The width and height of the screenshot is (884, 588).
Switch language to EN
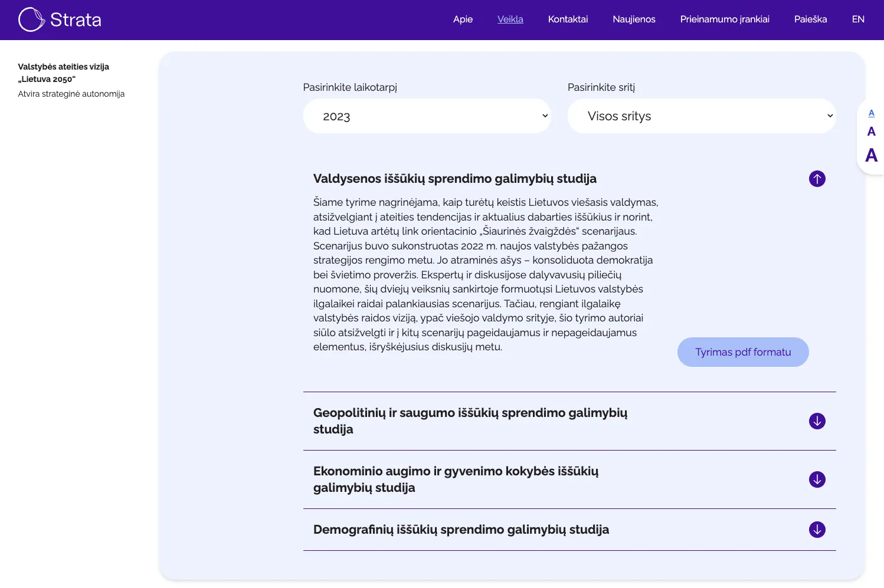click(x=857, y=19)
